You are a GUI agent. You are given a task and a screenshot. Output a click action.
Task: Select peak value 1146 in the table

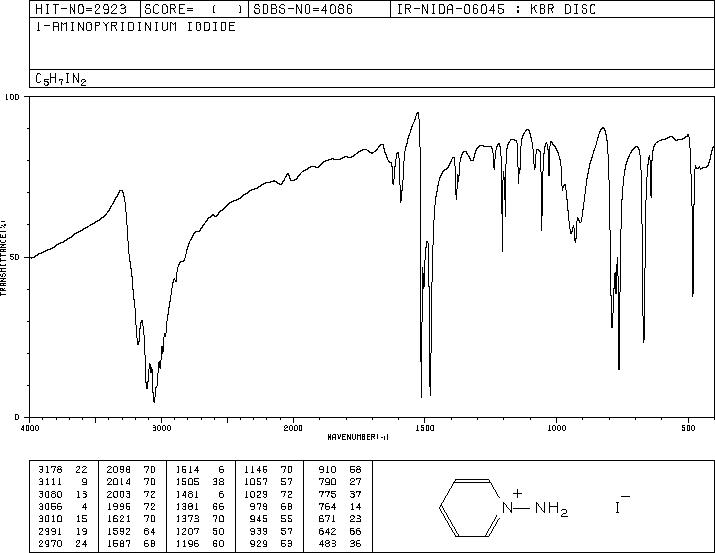coord(256,470)
